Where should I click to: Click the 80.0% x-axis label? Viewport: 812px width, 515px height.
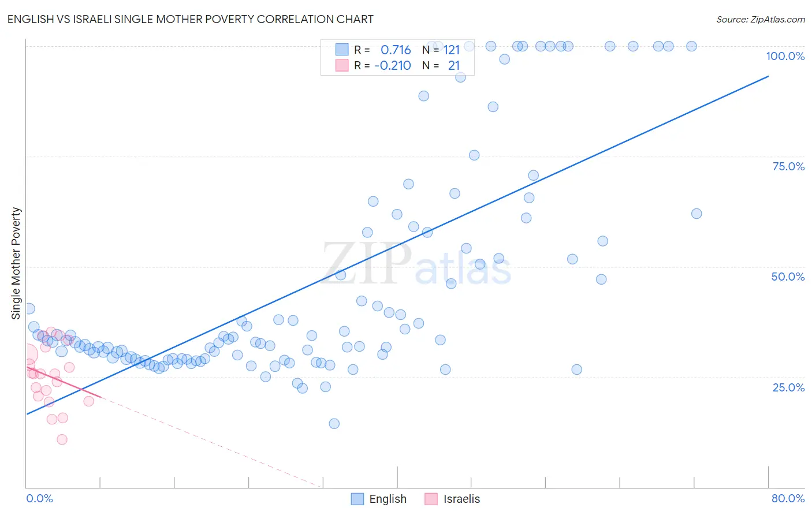pyautogui.click(x=788, y=498)
